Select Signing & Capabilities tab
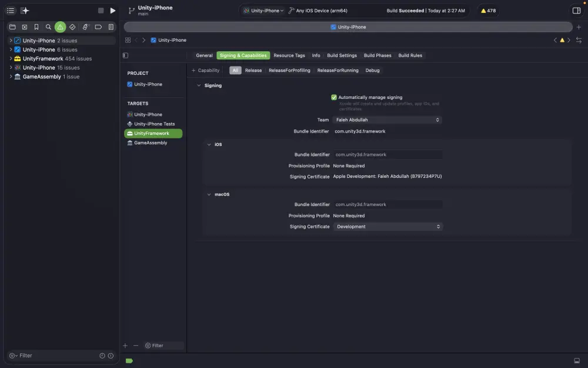Viewport: 588px width, 368px height. (x=243, y=55)
